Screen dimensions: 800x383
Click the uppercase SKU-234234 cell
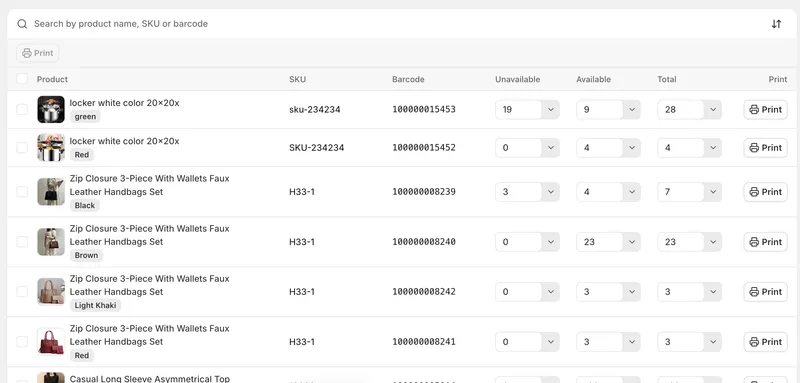tap(317, 147)
